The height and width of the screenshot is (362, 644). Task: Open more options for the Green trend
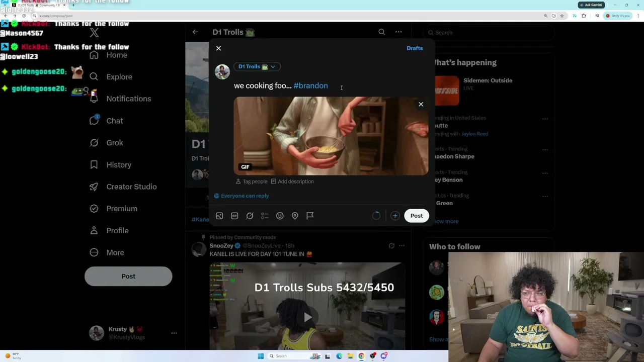point(545,197)
